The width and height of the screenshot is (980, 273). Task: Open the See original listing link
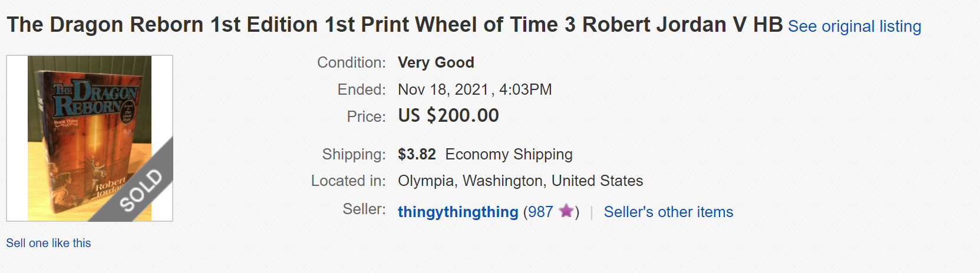854,26
